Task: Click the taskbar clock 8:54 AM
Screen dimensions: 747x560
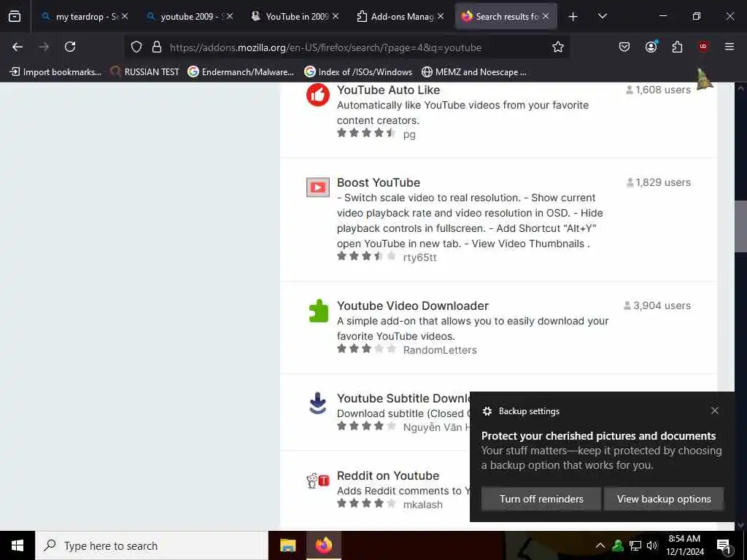Action: 684,545
